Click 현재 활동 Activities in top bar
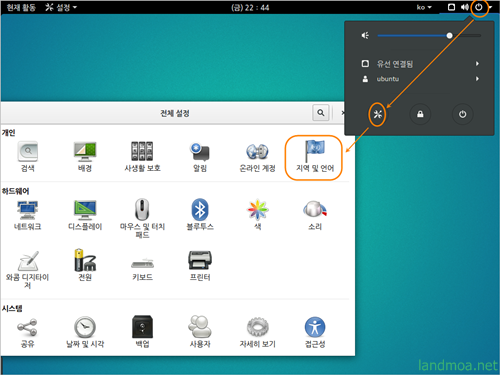Screen dimensions: 500x375 pos(21,7)
